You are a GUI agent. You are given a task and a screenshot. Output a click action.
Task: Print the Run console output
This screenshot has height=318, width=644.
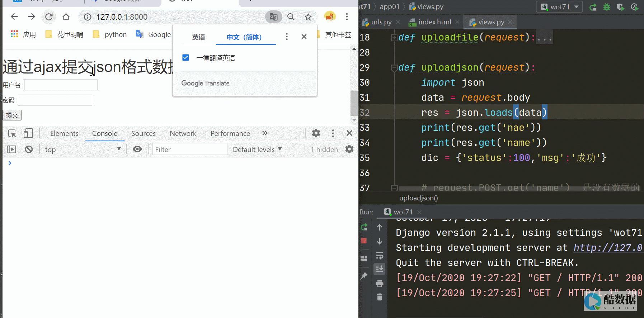380,284
